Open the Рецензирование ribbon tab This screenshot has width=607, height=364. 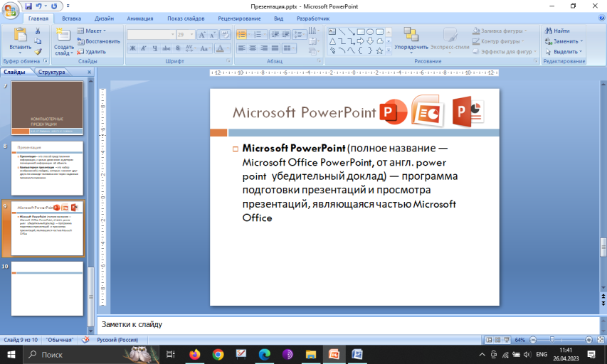click(239, 18)
